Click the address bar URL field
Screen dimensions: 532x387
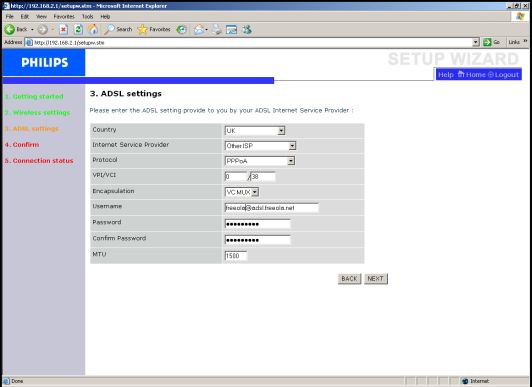click(x=253, y=42)
